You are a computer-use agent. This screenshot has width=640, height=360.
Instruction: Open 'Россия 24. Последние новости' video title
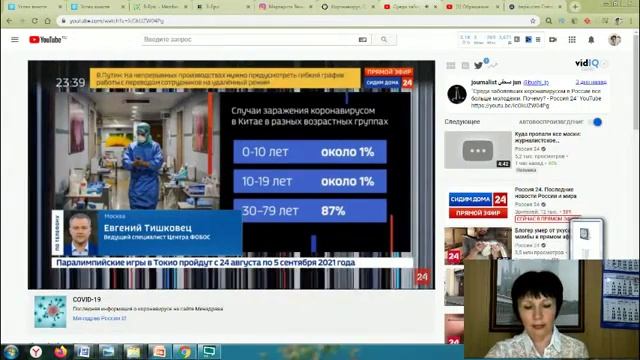coord(546,193)
